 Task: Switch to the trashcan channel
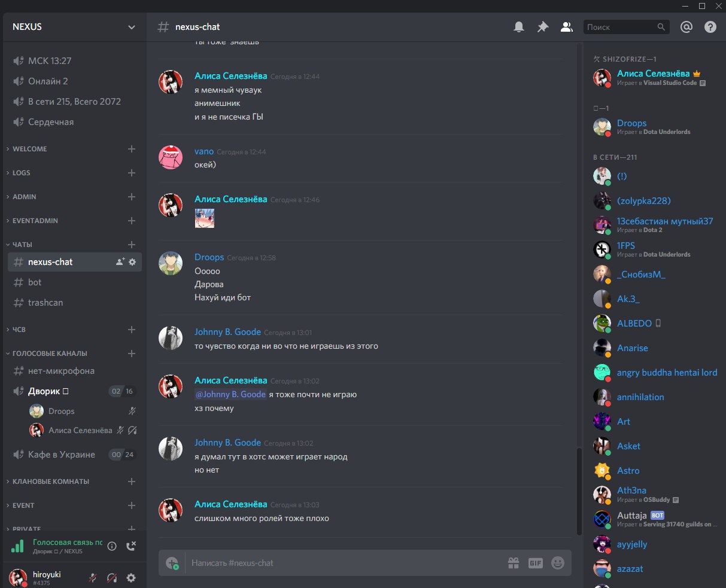point(75,303)
